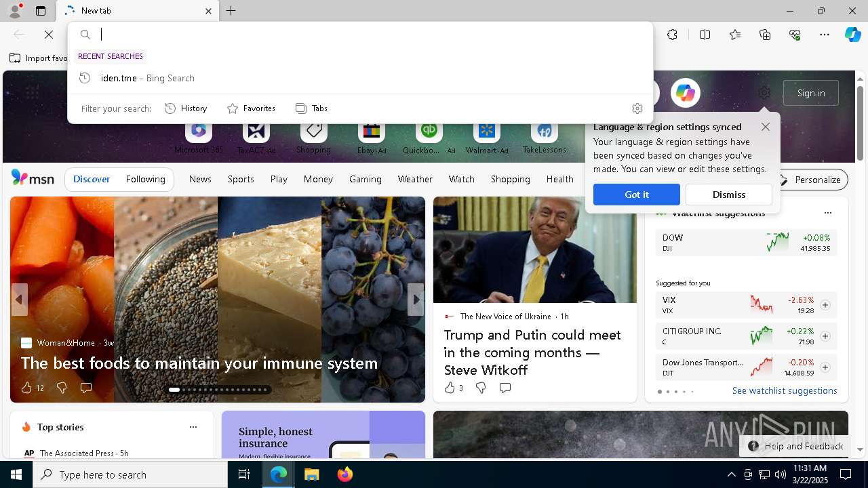Open Settings and more ellipsis menu
The width and height of the screenshot is (868, 488).
point(825,35)
